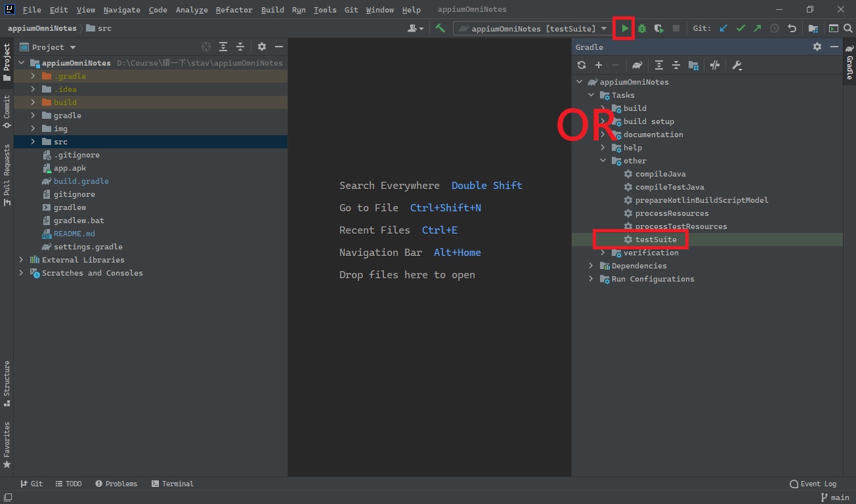Click the main branch widget
The image size is (856, 504).
pyautogui.click(x=834, y=497)
